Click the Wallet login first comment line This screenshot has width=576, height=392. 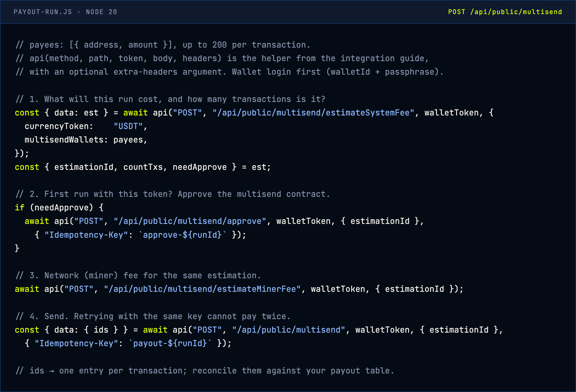pos(230,72)
